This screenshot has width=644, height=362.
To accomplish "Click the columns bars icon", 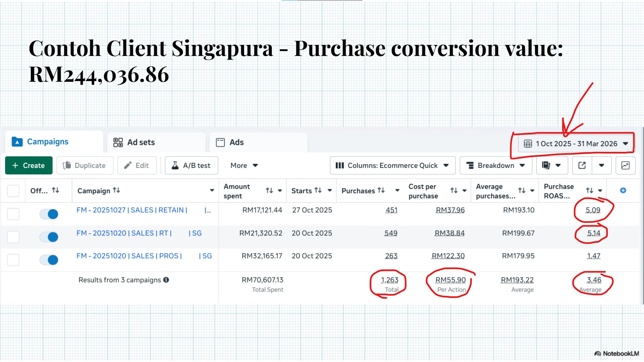I will (x=340, y=165).
